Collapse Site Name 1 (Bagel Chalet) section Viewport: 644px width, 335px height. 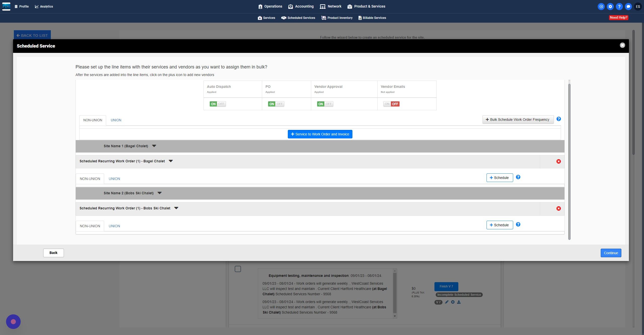154,146
